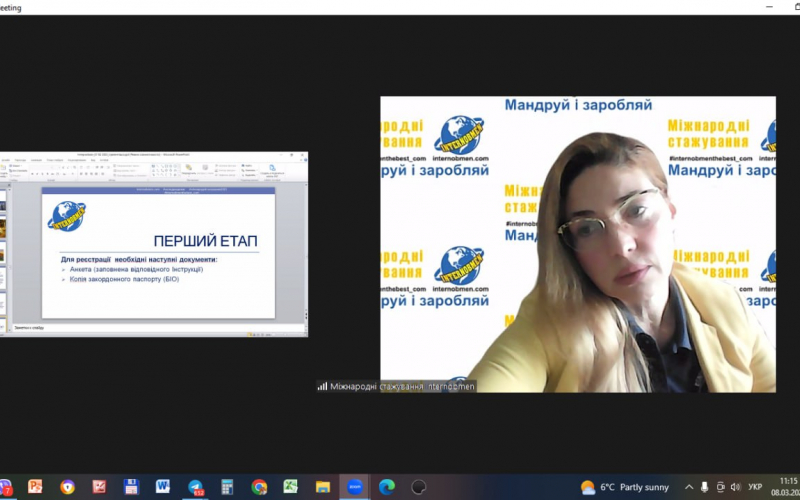800x500 pixels.
Task: Switch to Zoom taskbar icon
Action: click(x=355, y=487)
